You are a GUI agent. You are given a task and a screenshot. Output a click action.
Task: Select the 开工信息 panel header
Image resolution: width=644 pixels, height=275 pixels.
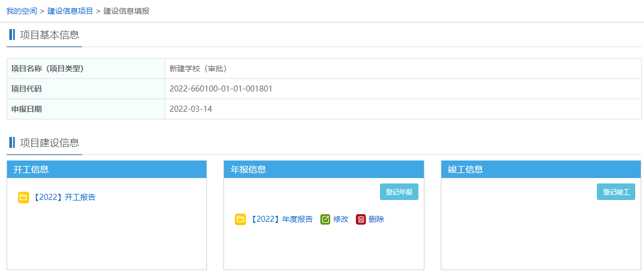[107, 169]
